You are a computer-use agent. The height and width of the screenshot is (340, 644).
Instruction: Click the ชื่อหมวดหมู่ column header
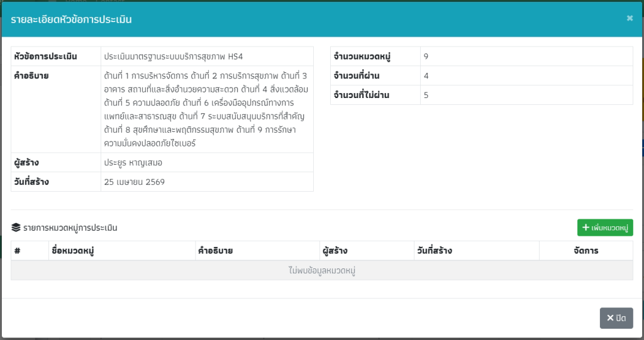73,251
